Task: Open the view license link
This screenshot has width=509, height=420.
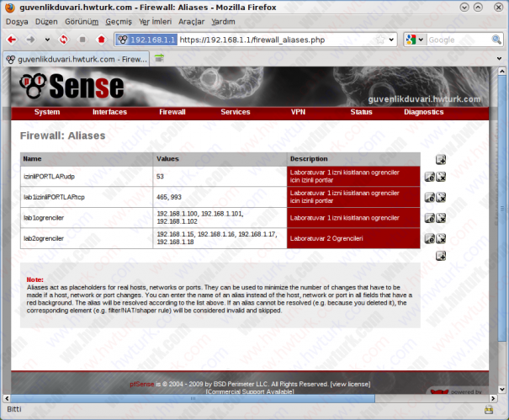Action: (350, 384)
